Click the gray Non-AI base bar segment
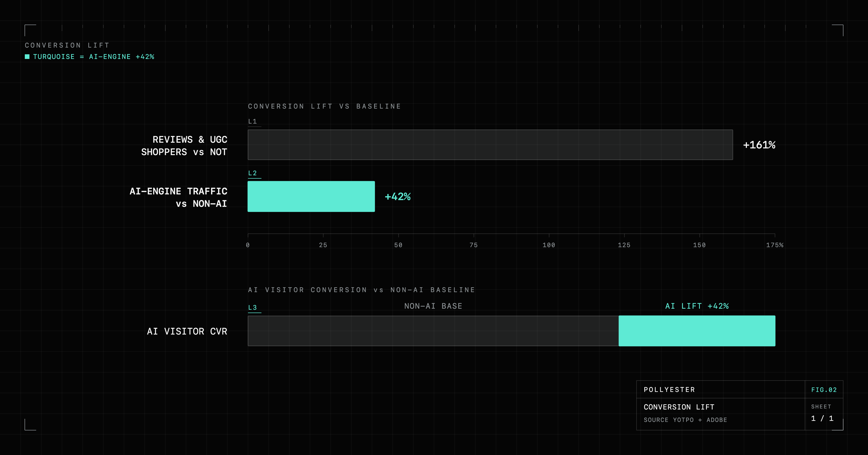 pyautogui.click(x=433, y=331)
